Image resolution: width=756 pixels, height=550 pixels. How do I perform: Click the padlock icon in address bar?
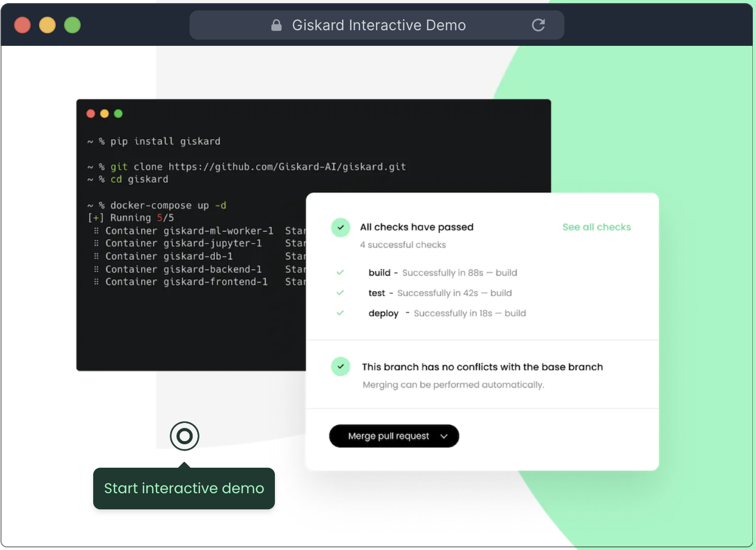tap(276, 25)
